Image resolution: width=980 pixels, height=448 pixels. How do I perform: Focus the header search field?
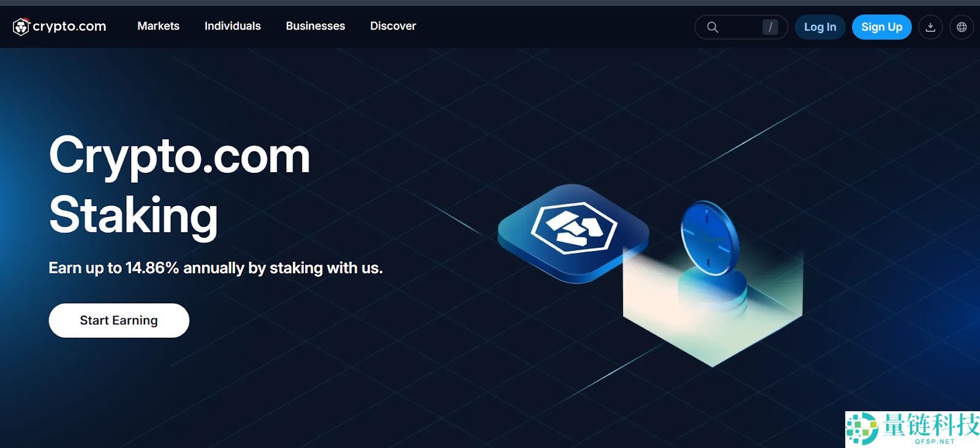click(x=741, y=27)
